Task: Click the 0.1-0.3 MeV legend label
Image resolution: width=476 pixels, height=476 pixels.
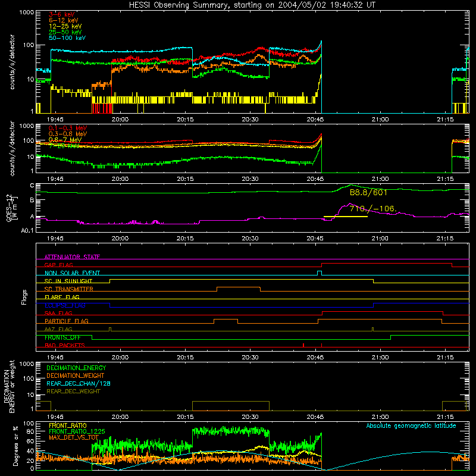Action: tap(68, 128)
